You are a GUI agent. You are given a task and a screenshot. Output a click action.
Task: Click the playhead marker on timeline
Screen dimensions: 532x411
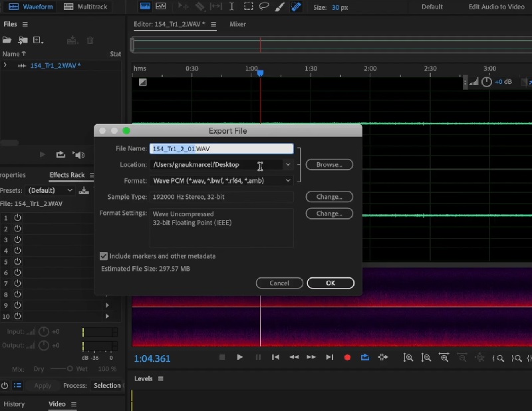[x=260, y=73]
